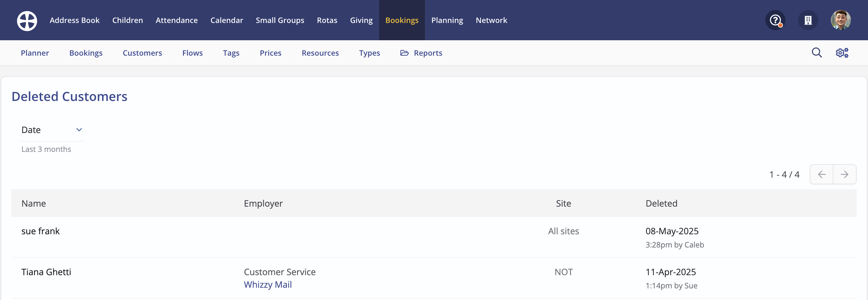Click the 1 - 4 / 4 page count
Screen dimensions: 868x300
[785, 174]
